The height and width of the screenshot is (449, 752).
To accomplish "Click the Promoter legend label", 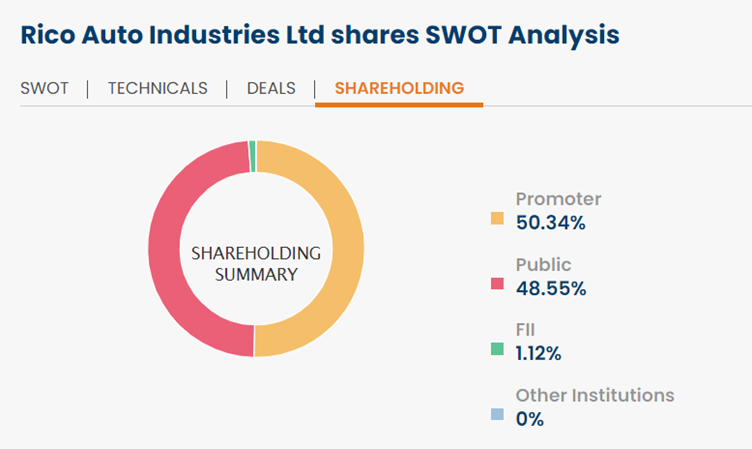I will 558,199.
